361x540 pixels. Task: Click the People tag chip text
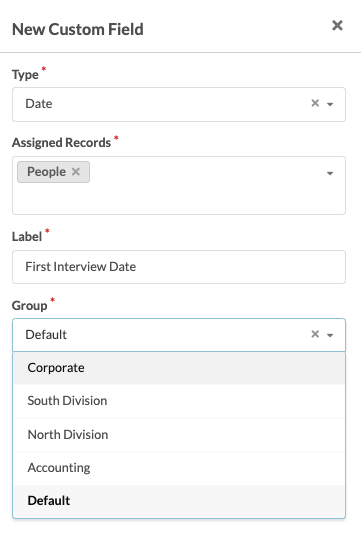47,172
